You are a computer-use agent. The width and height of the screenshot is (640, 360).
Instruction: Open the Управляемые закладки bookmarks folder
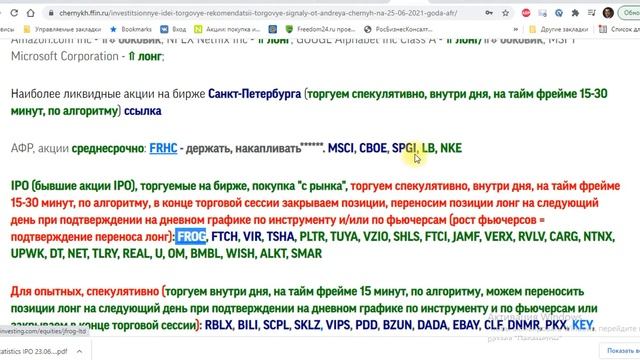point(62,29)
